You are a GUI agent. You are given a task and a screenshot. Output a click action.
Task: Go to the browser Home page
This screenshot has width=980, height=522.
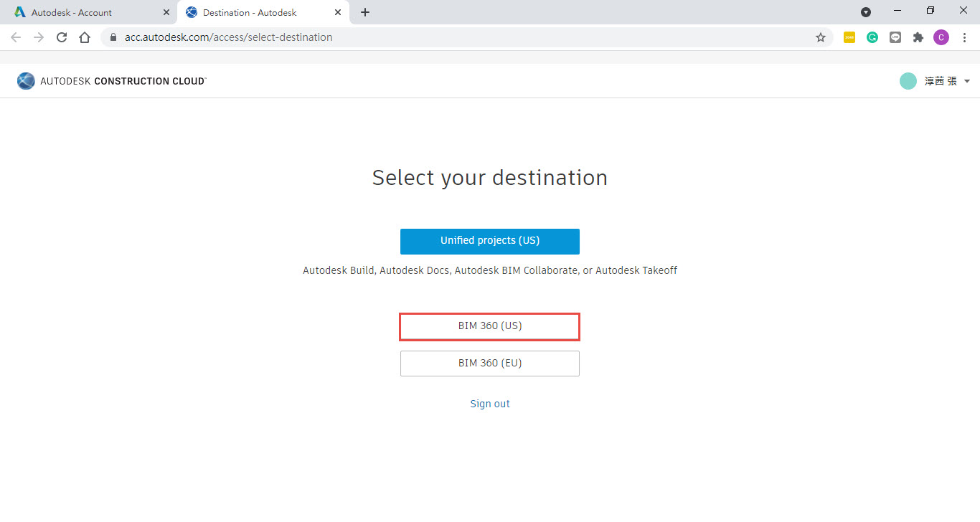point(85,37)
